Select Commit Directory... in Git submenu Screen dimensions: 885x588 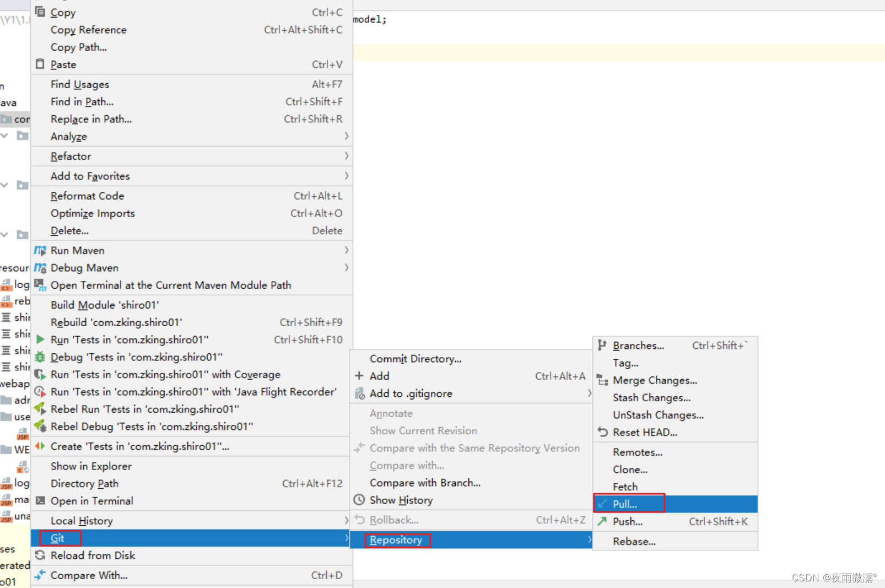(471, 359)
